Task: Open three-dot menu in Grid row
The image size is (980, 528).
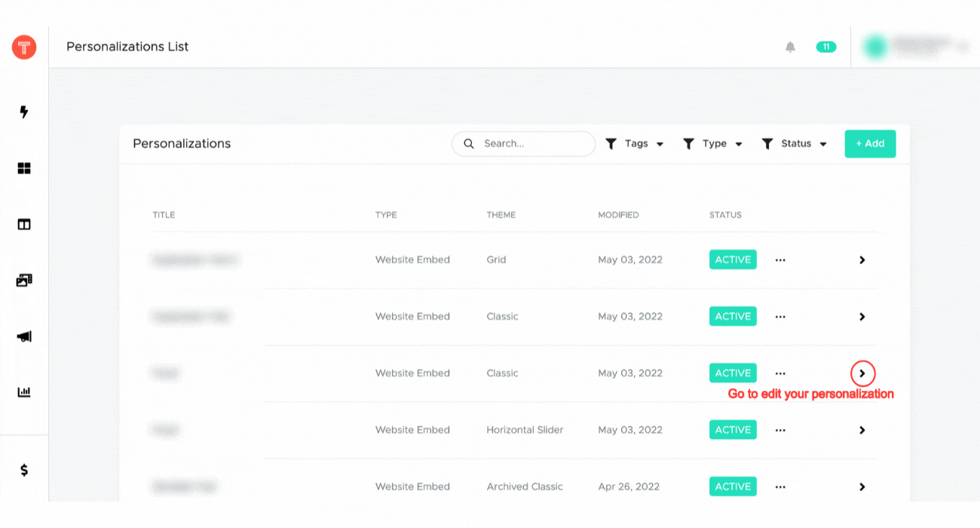Action: pyautogui.click(x=780, y=259)
